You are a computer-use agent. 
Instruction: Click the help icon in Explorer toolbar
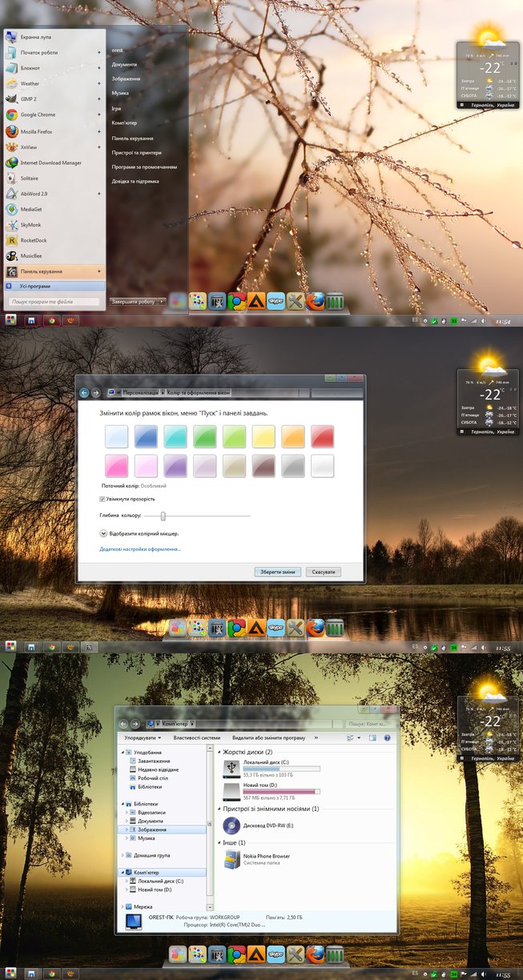pyautogui.click(x=387, y=737)
